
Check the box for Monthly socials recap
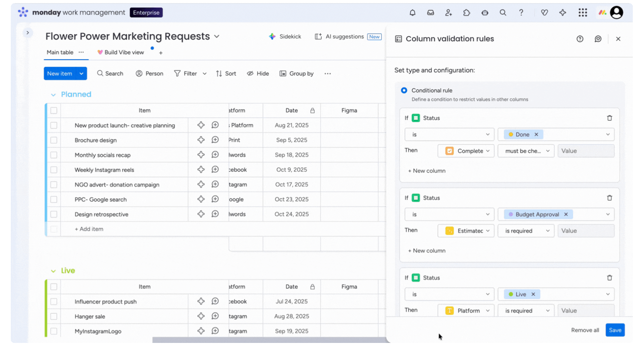[54, 155]
